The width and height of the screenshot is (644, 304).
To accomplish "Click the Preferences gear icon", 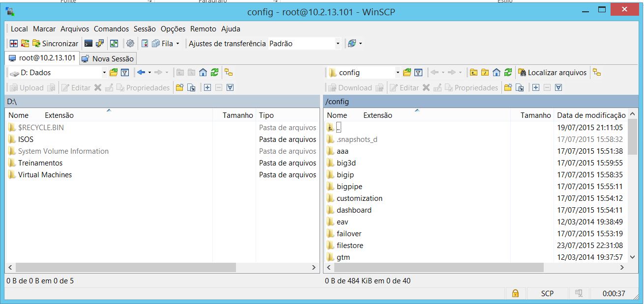I will click(130, 43).
